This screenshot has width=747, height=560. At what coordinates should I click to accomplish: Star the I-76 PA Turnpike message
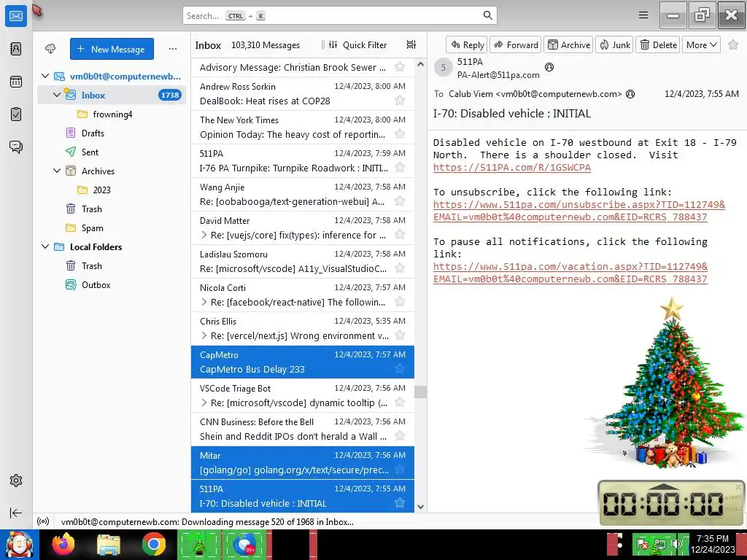[400, 167]
